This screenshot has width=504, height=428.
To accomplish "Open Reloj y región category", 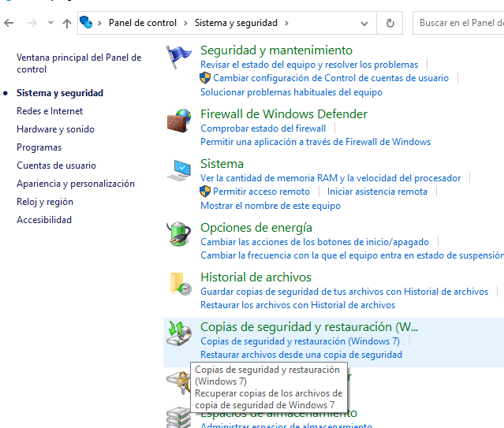I will pyautogui.click(x=45, y=202).
